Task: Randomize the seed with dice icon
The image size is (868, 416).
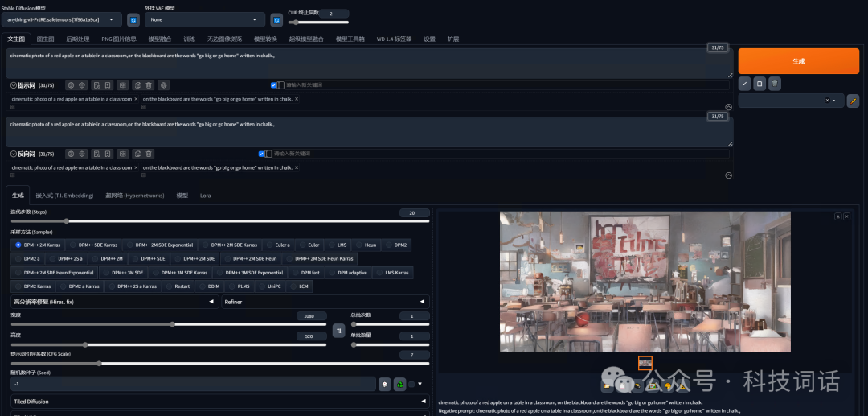Action: click(385, 384)
